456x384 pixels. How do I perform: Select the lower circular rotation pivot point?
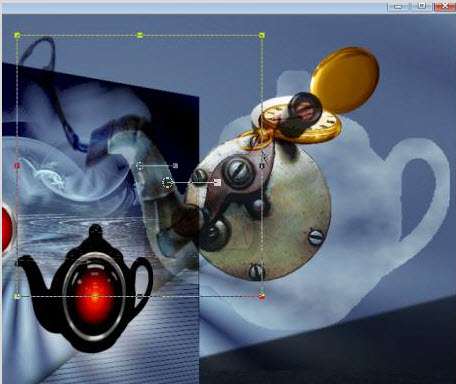[x=168, y=182]
